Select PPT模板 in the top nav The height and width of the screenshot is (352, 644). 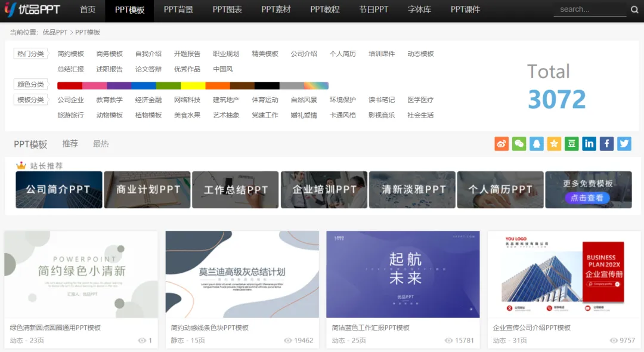129,10
